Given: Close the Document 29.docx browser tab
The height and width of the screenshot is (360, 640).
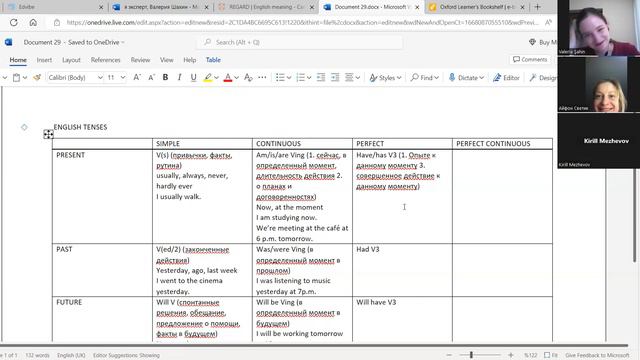Looking at the screenshot, I should click(417, 7).
